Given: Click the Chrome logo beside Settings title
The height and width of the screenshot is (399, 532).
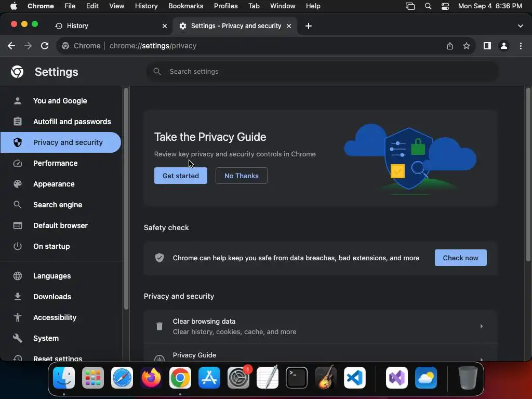Looking at the screenshot, I should click(x=17, y=72).
